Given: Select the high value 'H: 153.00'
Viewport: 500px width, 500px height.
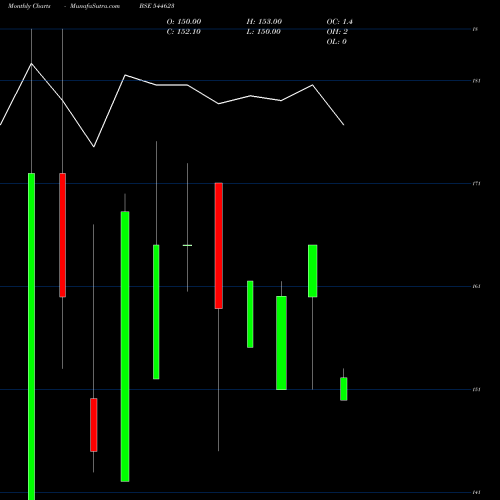Looking at the screenshot, I should 264,22.
